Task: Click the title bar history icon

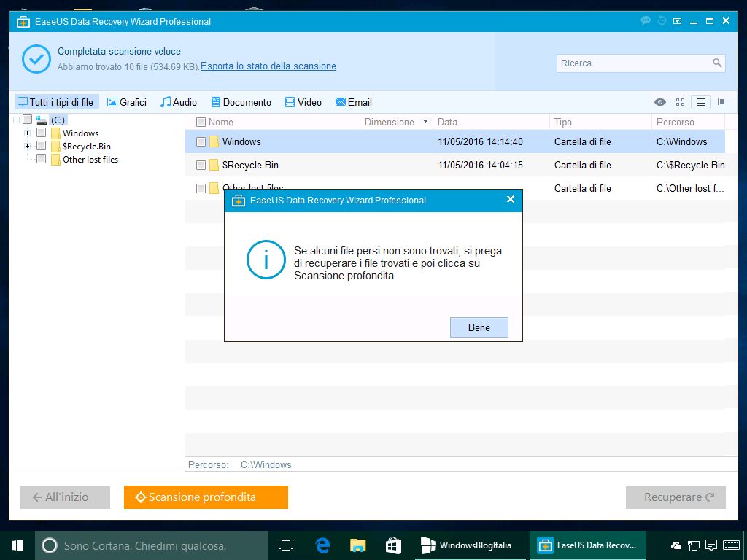Action: tap(662, 20)
